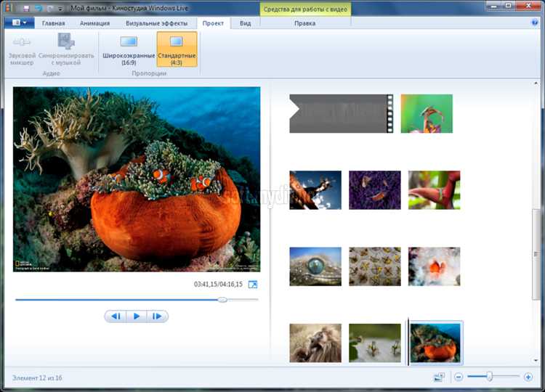The image size is (545, 392).
Task: Go to the previous frame
Action: [x=116, y=317]
